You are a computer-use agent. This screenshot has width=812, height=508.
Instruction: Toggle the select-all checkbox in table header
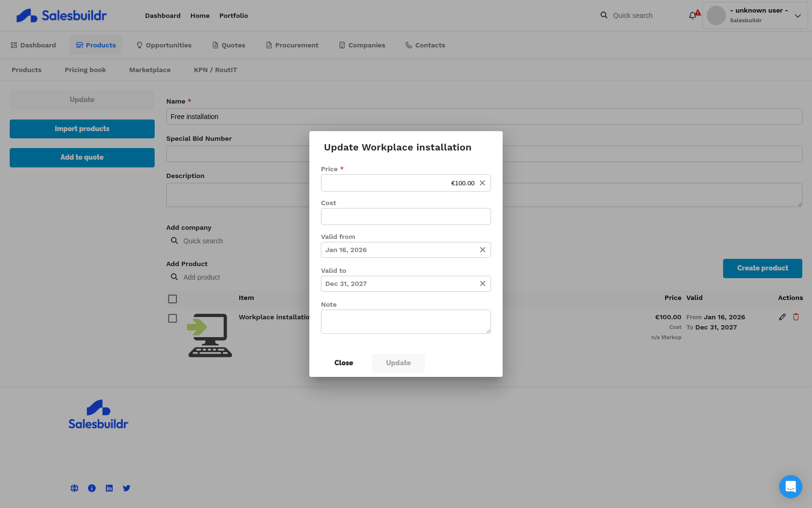[x=173, y=299]
